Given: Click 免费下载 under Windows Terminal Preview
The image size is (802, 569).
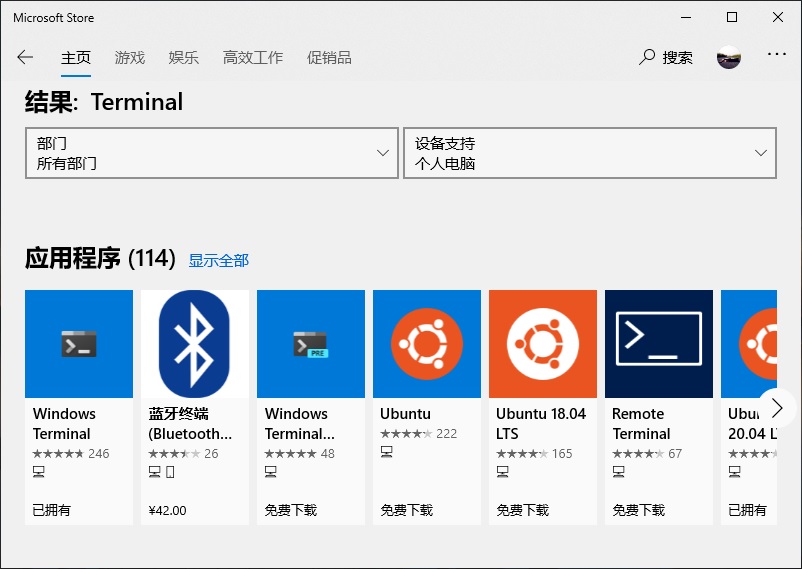Looking at the screenshot, I should point(291,510).
